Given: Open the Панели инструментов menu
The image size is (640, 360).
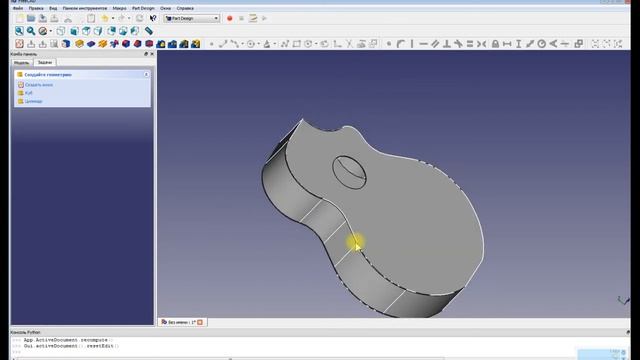Looking at the screenshot, I should (x=84, y=8).
